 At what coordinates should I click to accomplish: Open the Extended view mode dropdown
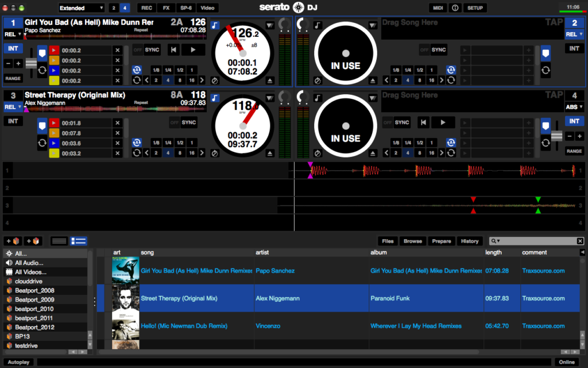(81, 8)
